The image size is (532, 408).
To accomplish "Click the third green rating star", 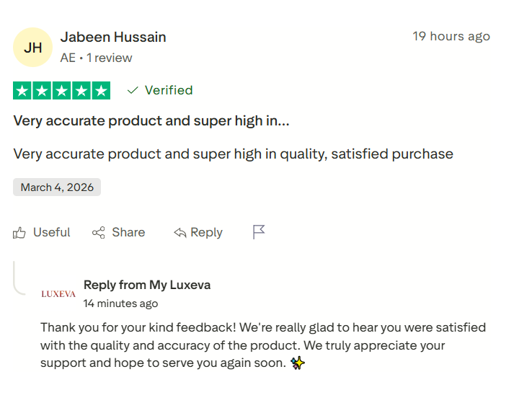I will click(62, 91).
